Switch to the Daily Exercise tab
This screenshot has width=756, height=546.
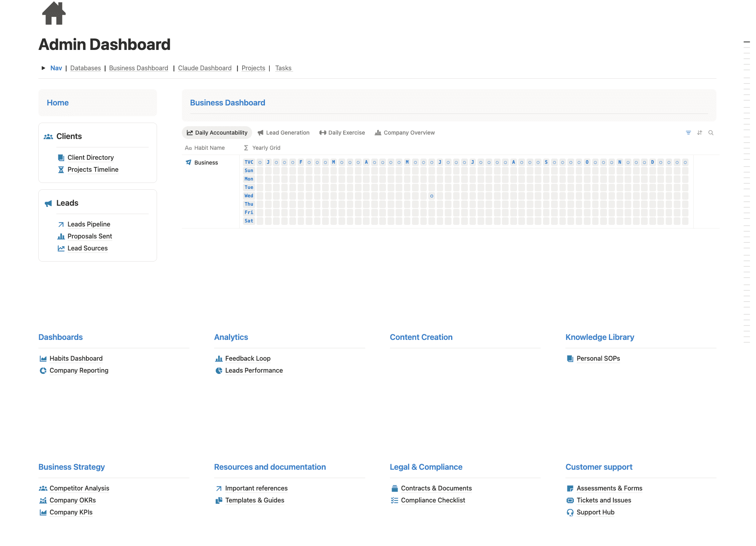(342, 133)
